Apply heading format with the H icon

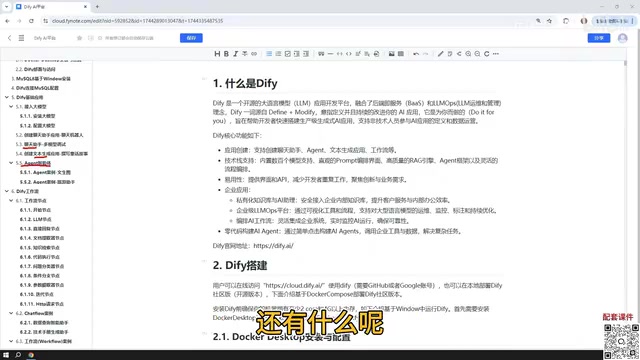pos(217,54)
